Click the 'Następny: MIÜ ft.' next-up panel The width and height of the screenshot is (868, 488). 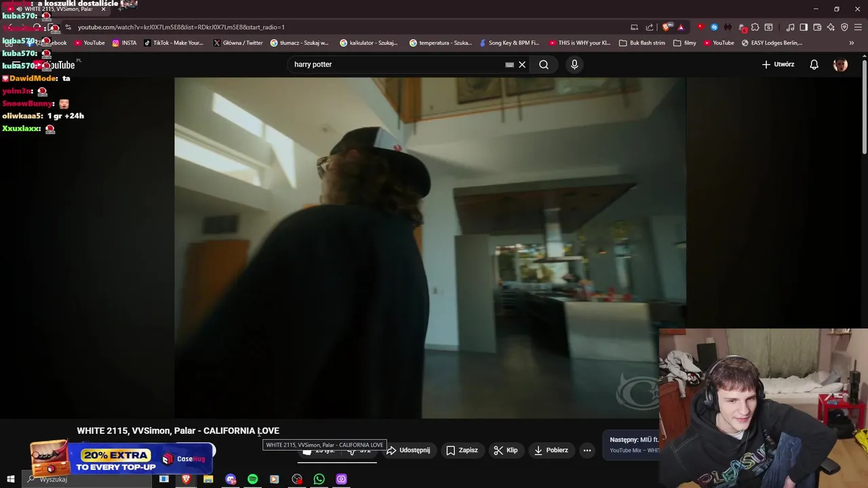point(632,445)
